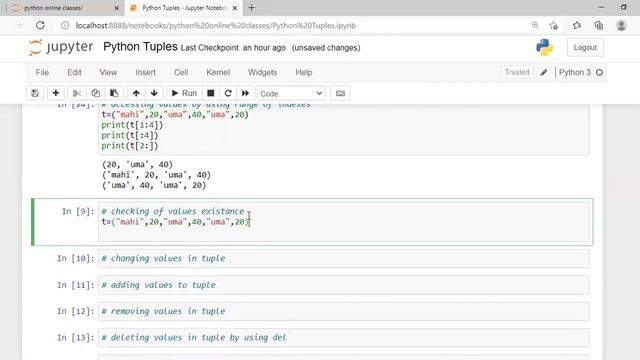Viewport: 640px width, 360px height.
Task: Open the Insert menu
Action: point(145,72)
